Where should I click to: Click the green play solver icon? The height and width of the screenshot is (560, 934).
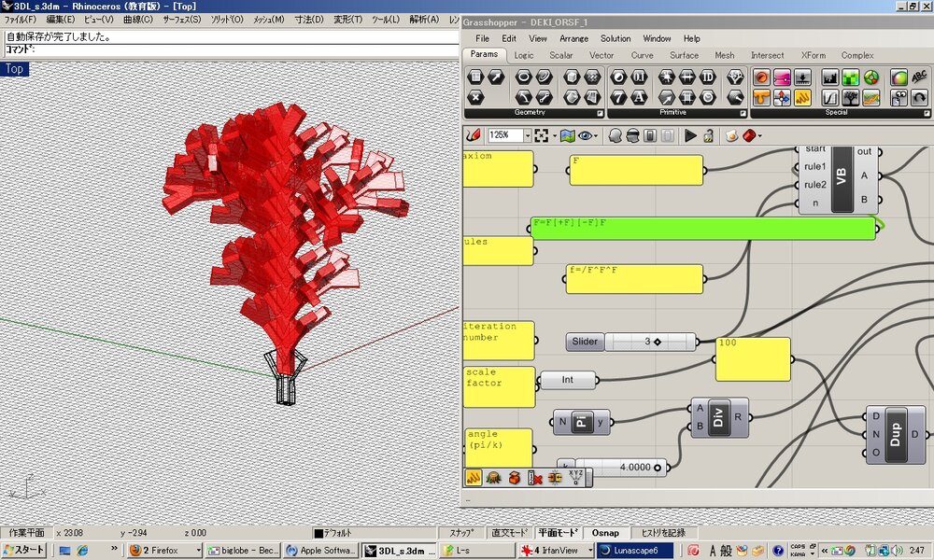click(x=691, y=136)
